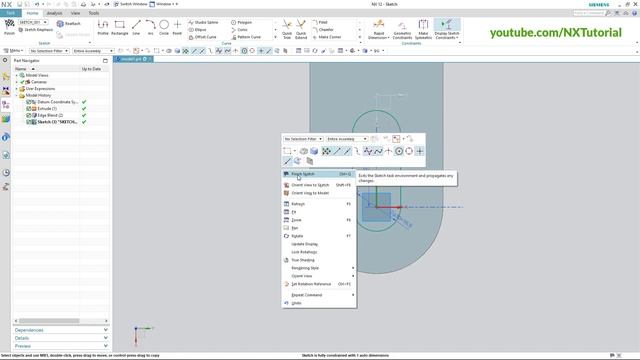Choose the Pattern Curve tool

[246, 37]
